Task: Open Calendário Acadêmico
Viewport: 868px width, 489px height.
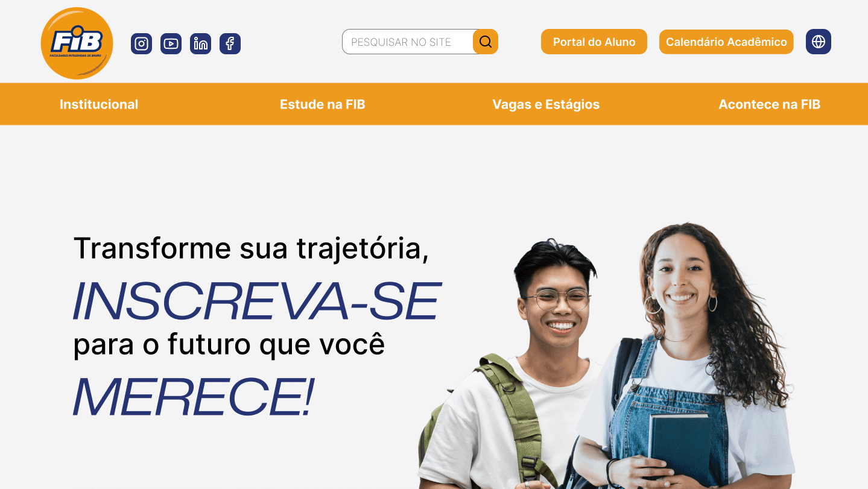Action: coord(726,42)
